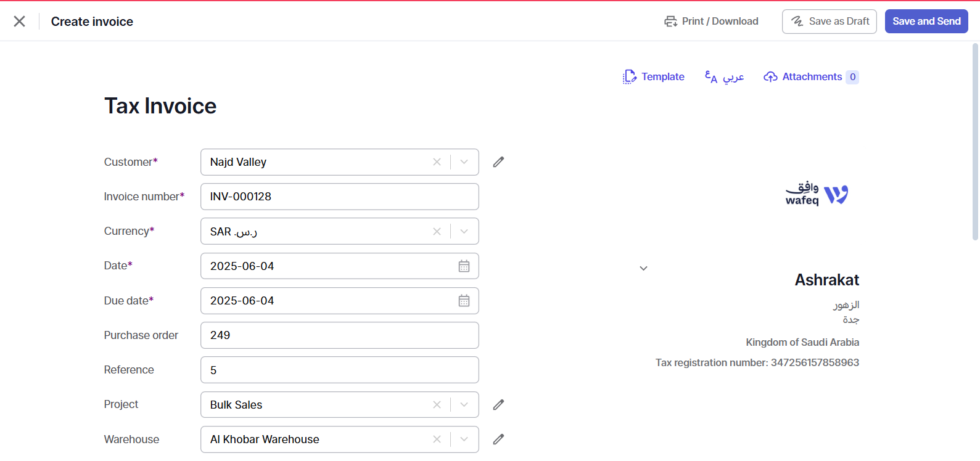Click the pencil icon beside Warehouse field

coord(498,439)
